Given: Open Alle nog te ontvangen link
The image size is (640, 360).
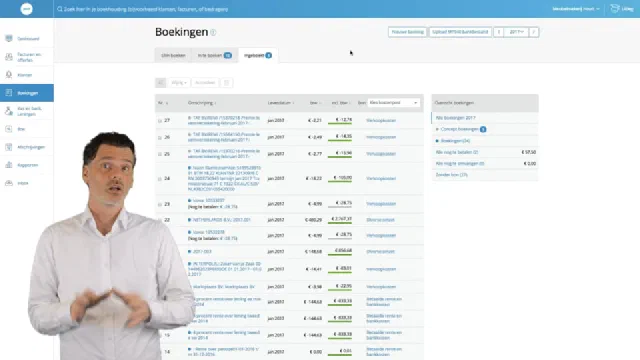Looking at the screenshot, I should coord(460,164).
